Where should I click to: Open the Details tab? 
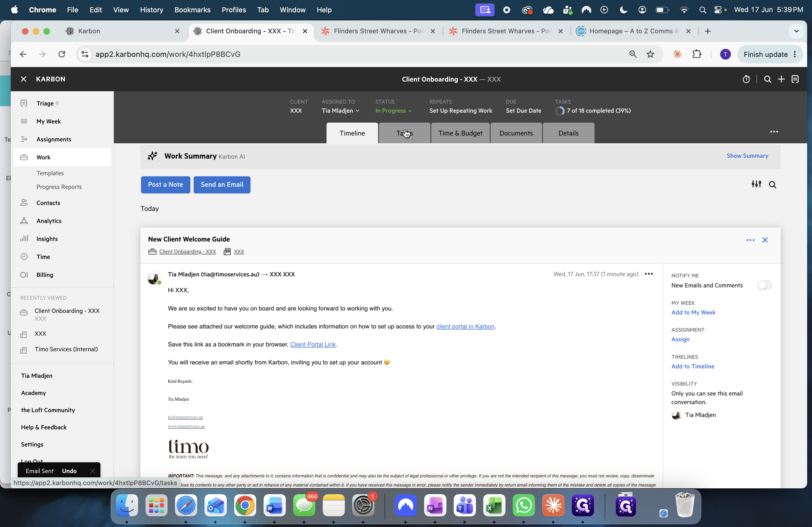[568, 133]
